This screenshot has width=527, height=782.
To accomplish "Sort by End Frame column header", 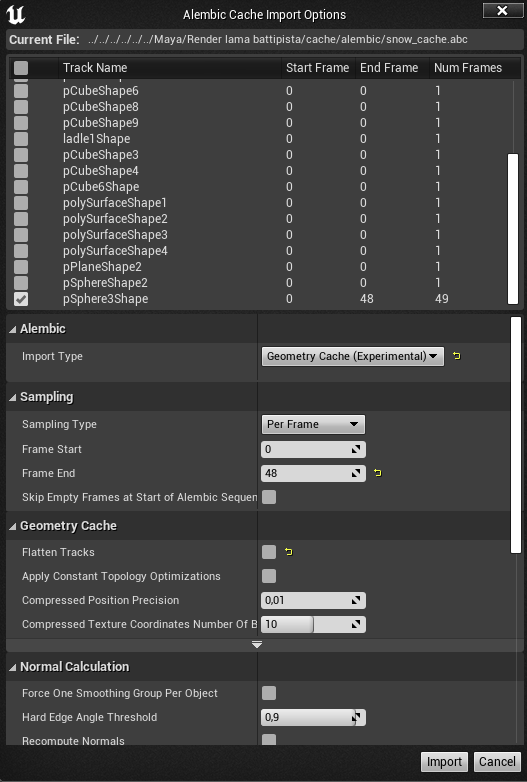I will click(x=389, y=68).
